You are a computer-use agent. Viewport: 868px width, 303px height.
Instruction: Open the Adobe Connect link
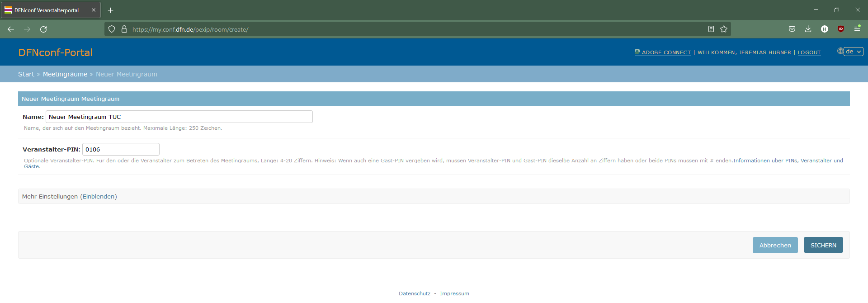point(666,52)
